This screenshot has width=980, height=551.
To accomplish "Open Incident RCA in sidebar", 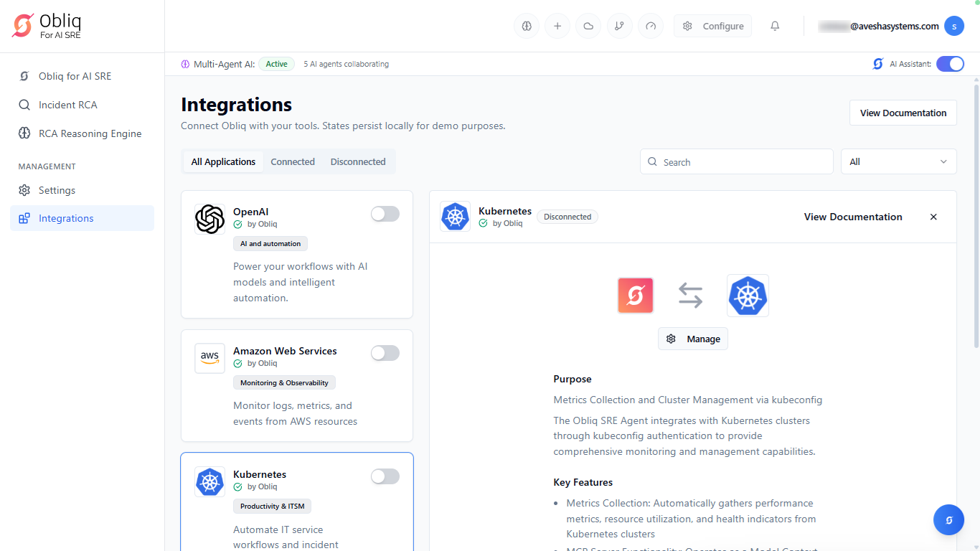I will [67, 105].
